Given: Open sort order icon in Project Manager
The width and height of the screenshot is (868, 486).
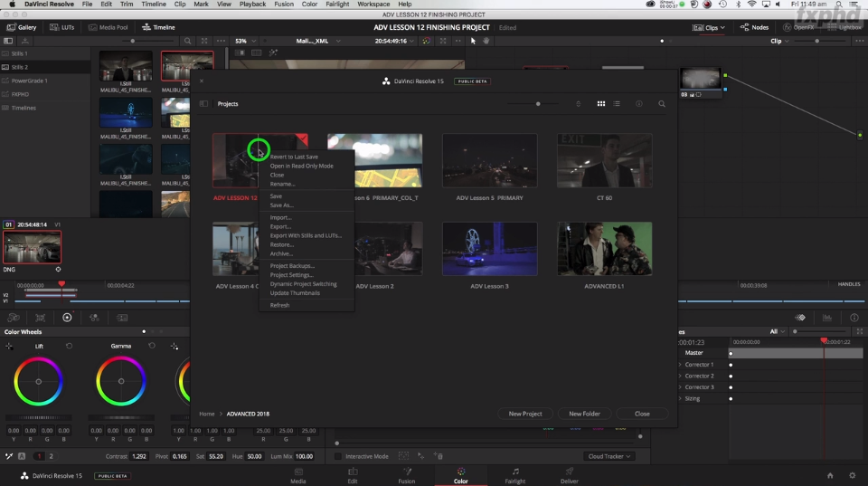Looking at the screenshot, I should coord(578,104).
